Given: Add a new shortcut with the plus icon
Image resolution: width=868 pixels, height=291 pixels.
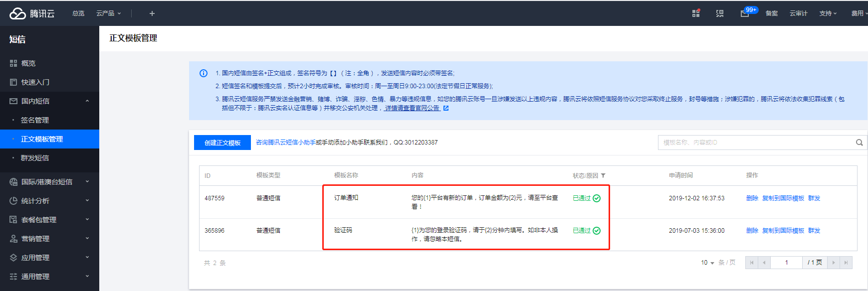Looking at the screenshot, I should (152, 13).
